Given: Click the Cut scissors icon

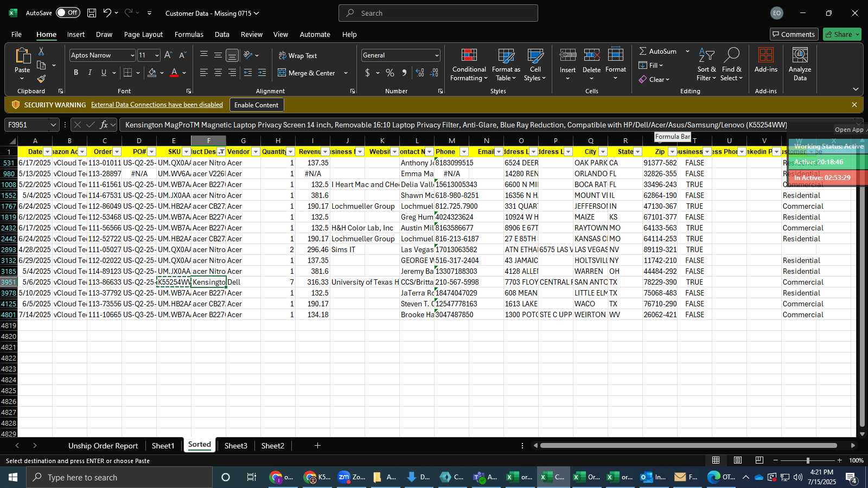Looking at the screenshot, I should [41, 51].
